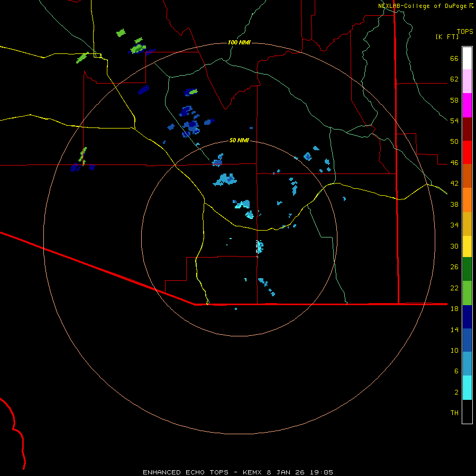Pick the cyan legend swatch

click(467, 388)
